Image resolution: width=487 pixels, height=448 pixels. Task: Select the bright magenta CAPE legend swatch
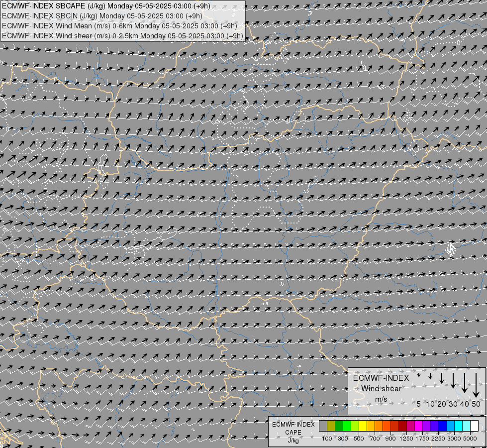click(418, 426)
